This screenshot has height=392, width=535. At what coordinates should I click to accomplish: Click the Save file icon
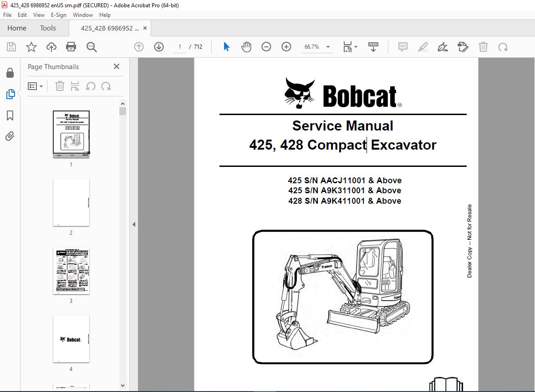coord(11,47)
